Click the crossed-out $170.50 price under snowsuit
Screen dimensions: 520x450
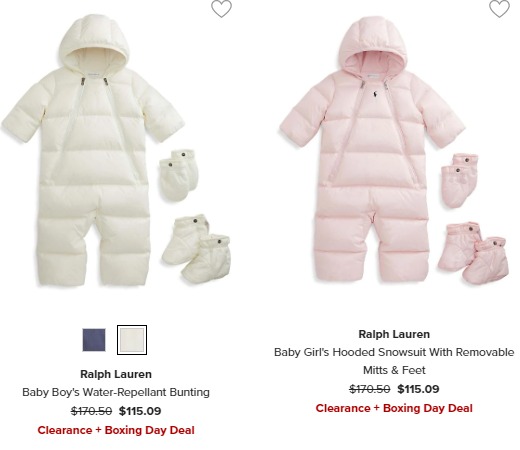pos(370,389)
